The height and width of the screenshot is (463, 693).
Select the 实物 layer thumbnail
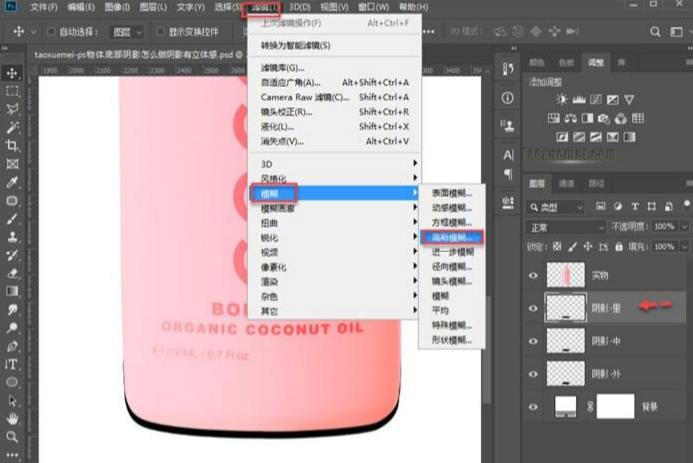click(x=566, y=275)
